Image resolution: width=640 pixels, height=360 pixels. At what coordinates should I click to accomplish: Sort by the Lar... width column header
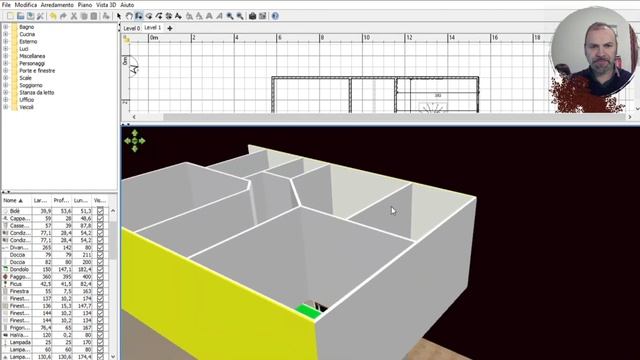[42, 200]
